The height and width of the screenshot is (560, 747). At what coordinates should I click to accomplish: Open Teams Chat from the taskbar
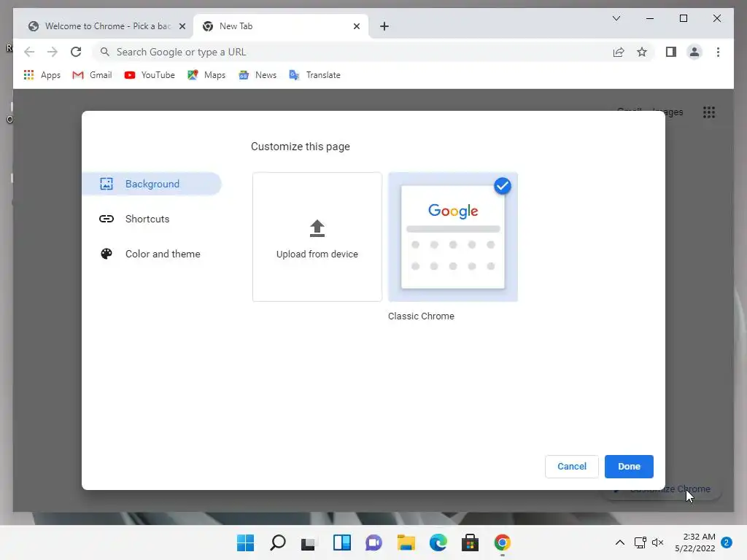[374, 542]
